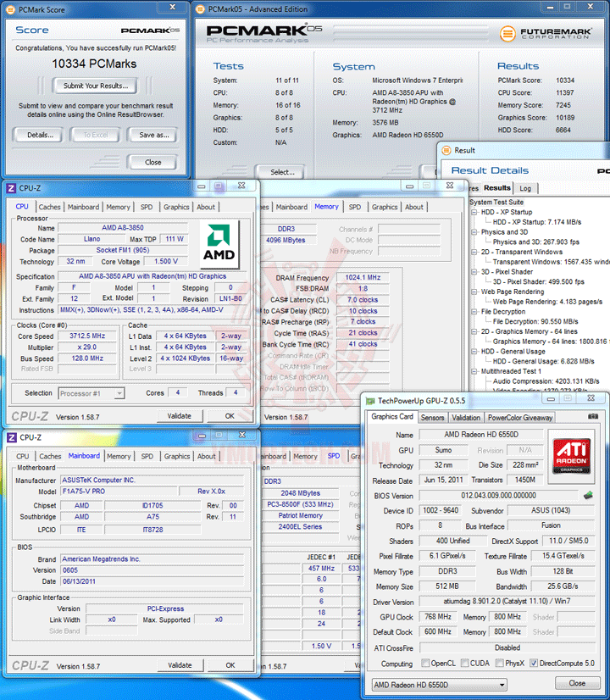610x700 pixels.
Task: Click the Save as... button
Action: 153,135
